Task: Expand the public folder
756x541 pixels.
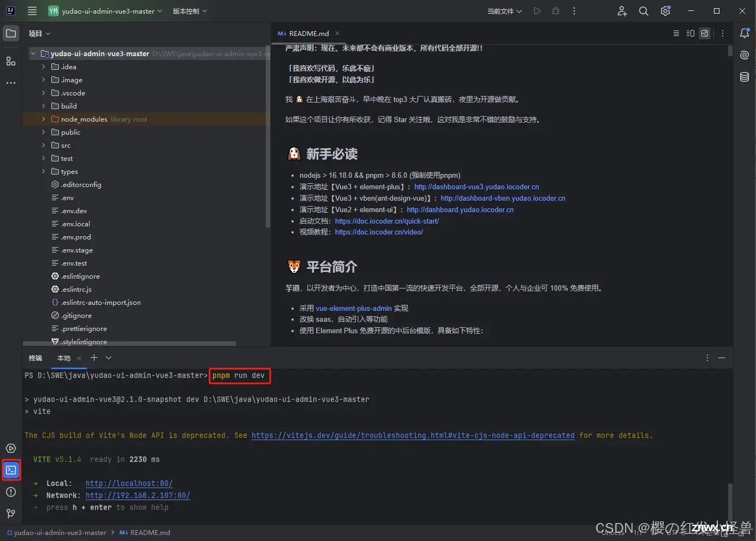Action: pos(44,132)
